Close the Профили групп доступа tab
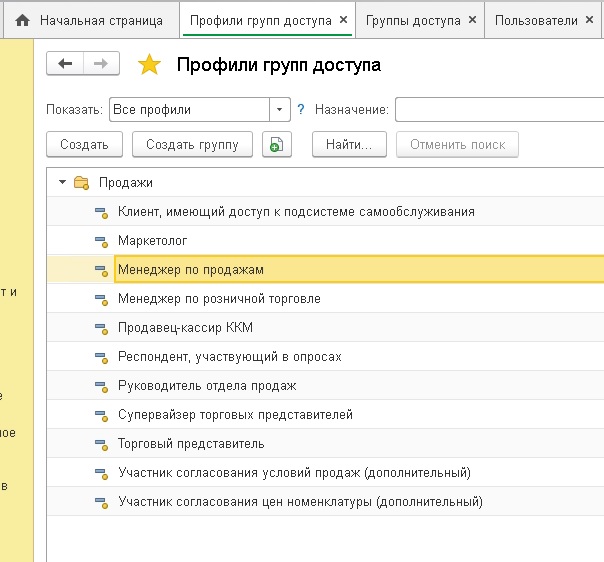Viewport: 604px width, 562px height. point(344,20)
